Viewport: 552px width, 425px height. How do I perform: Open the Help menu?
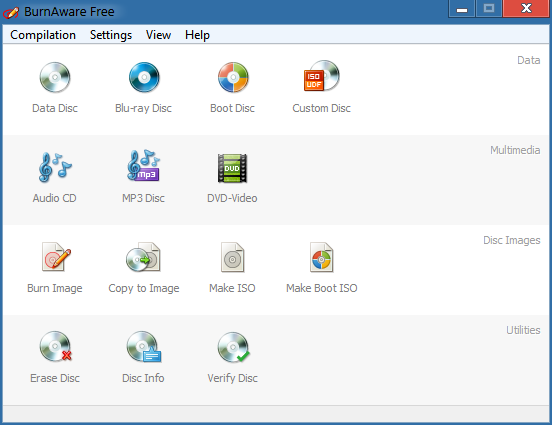197,35
